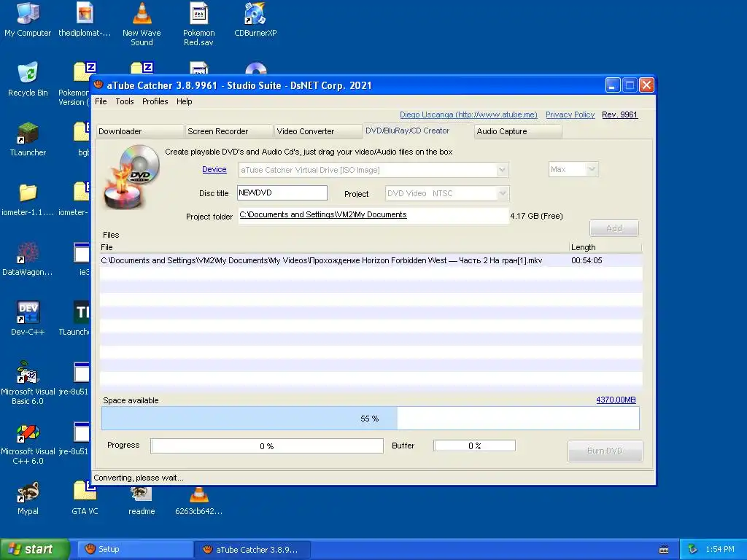Switch to the Audio Capture tab

coord(519,131)
